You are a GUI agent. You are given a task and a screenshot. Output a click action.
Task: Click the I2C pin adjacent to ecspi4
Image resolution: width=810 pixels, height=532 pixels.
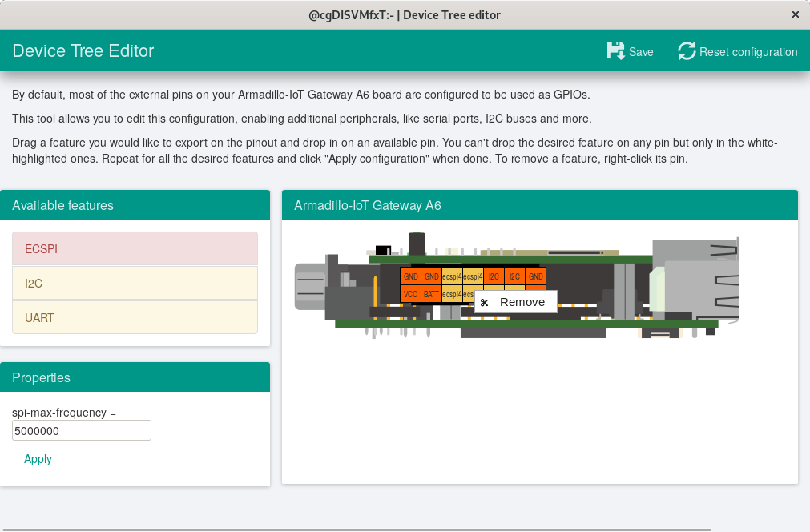pyautogui.click(x=494, y=276)
